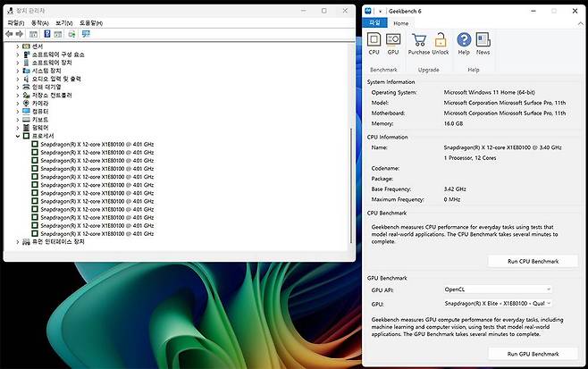Open the 보기(V) menu in Device Manager

(x=63, y=22)
